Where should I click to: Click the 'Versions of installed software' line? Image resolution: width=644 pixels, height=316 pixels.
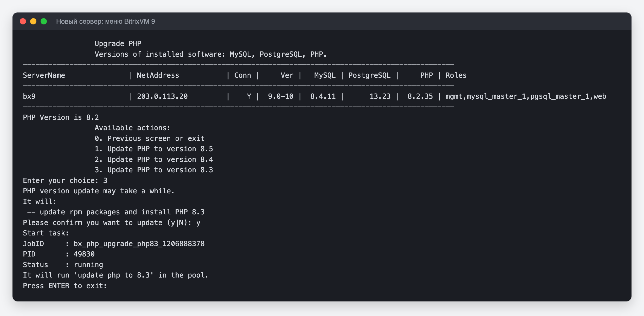210,54
